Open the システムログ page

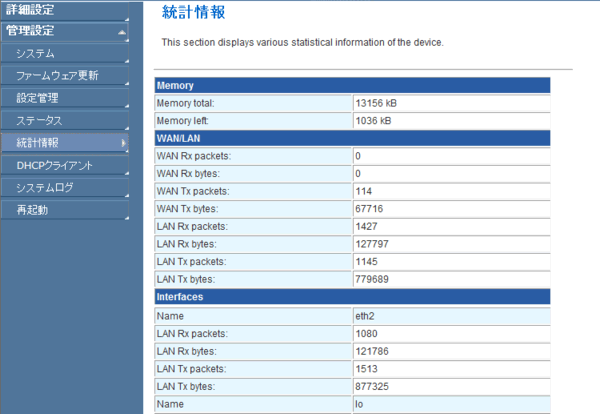pos(64,187)
